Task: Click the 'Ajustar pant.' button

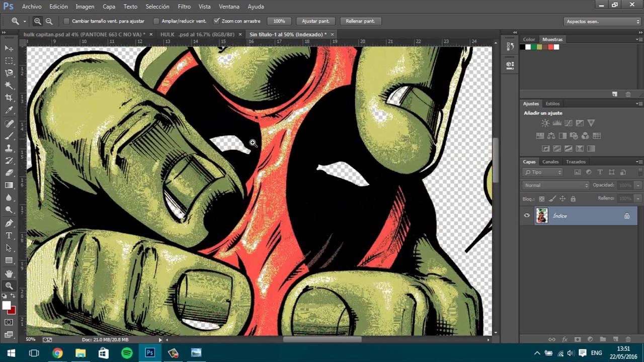Action: coord(316,21)
